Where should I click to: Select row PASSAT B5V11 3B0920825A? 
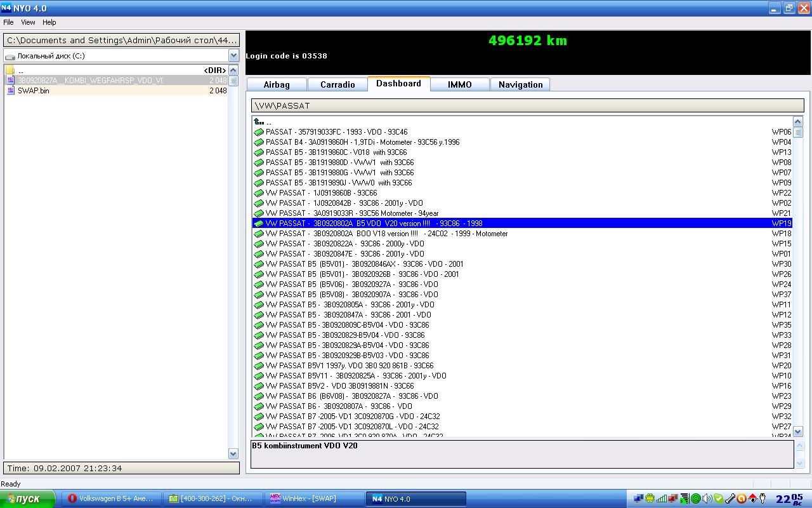(x=522, y=376)
